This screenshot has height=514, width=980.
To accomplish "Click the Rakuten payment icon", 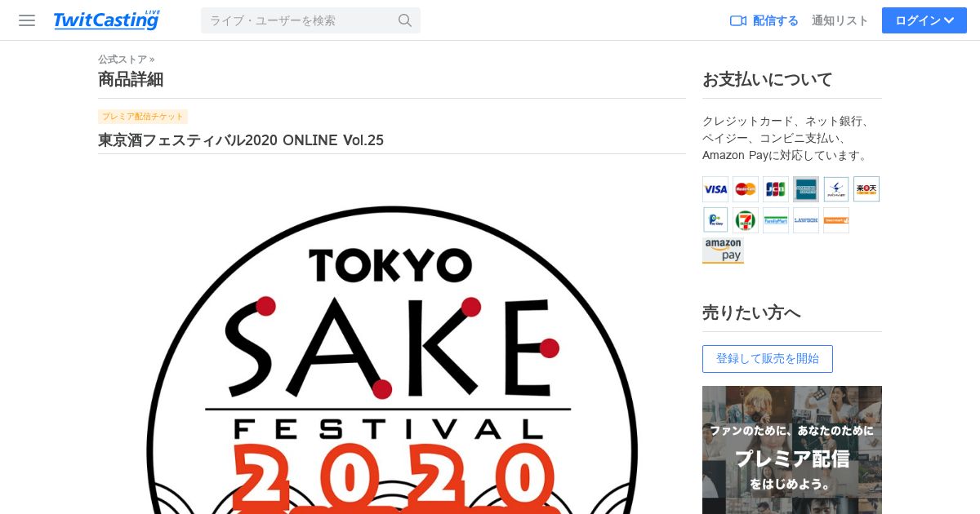I will point(866,189).
